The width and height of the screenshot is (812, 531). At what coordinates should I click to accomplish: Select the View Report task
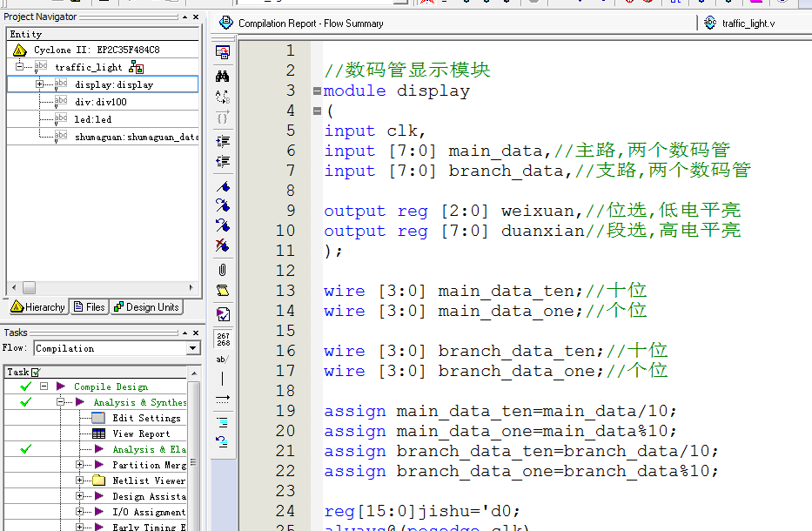click(x=141, y=434)
